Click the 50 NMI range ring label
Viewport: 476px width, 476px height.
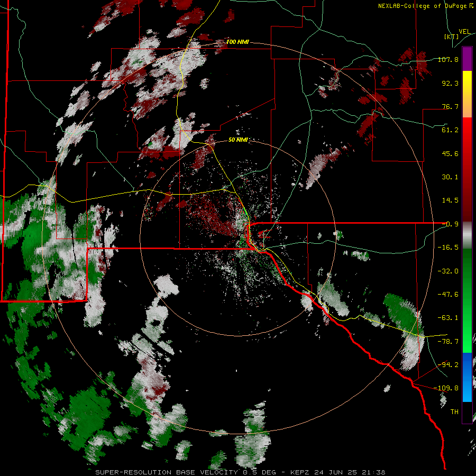pos(238,140)
